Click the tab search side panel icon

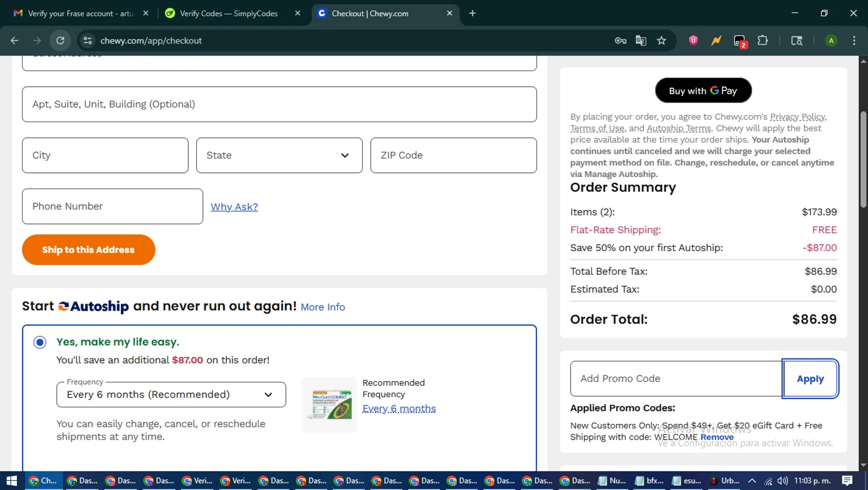pyautogui.click(x=797, y=40)
